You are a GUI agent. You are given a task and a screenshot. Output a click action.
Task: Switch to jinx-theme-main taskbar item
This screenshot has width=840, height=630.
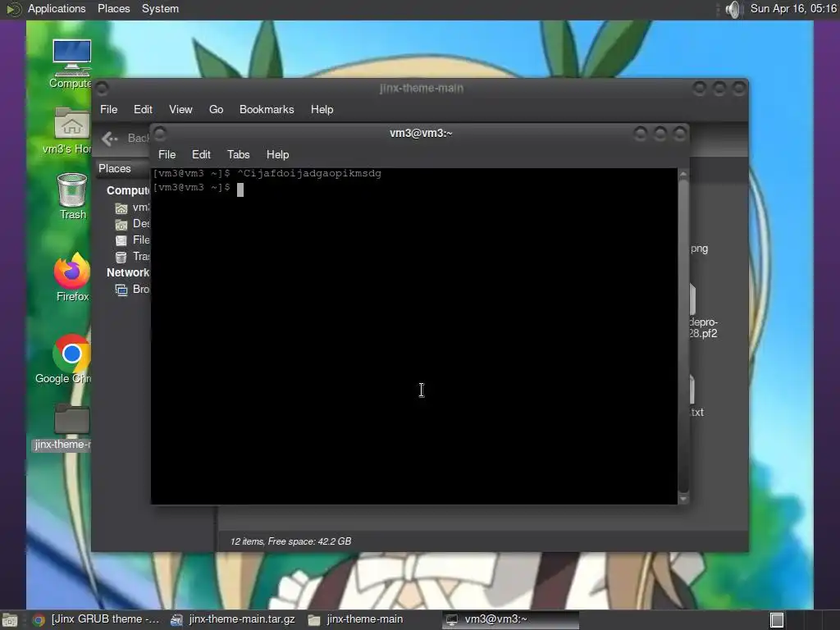(356, 619)
